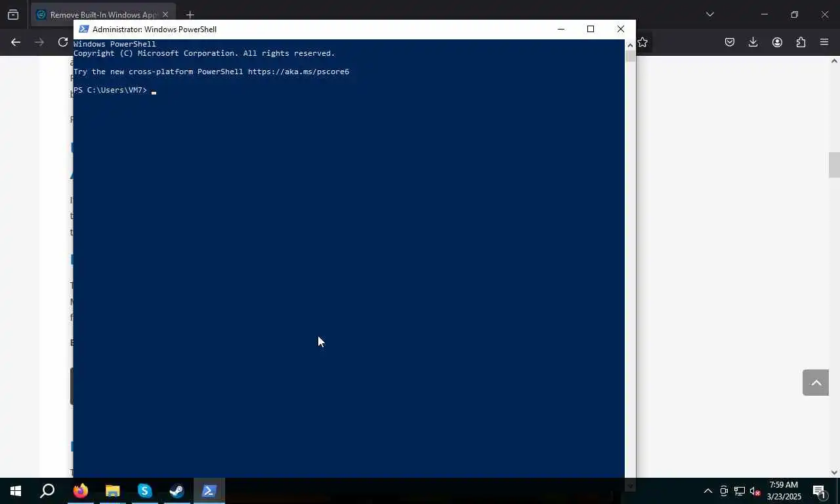
Task: Click the Meet Now tray icon
Action: click(x=723, y=491)
